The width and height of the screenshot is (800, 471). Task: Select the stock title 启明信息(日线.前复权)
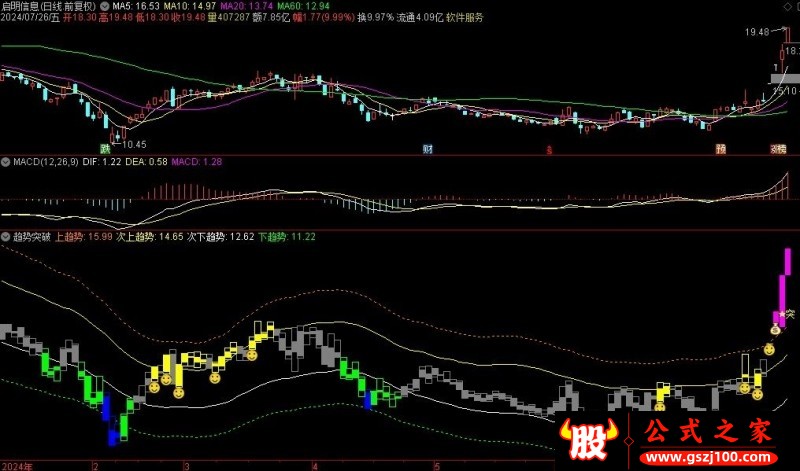click(48, 7)
